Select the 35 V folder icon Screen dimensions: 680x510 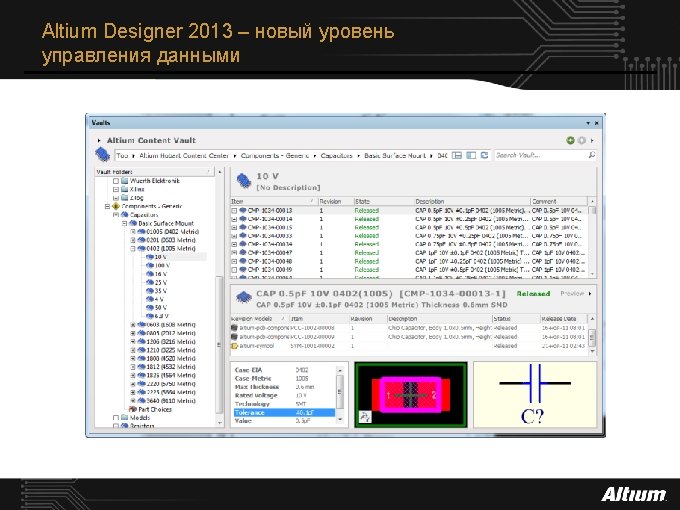(x=150, y=291)
